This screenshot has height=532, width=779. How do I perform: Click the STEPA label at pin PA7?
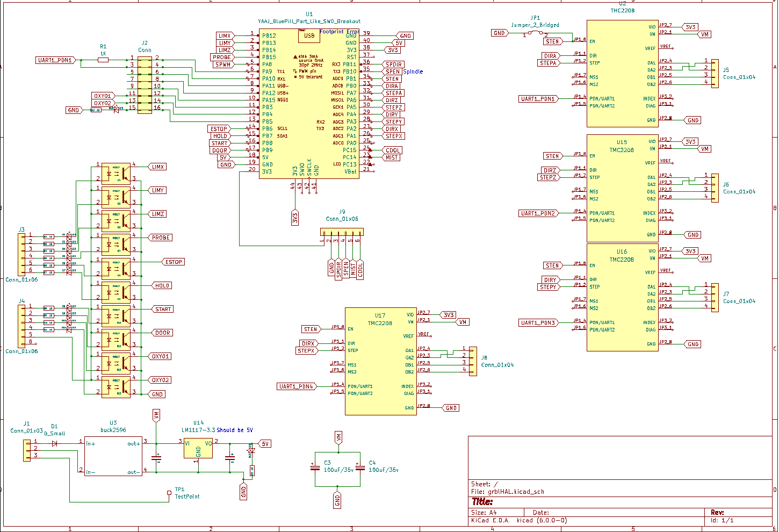pyautogui.click(x=393, y=93)
